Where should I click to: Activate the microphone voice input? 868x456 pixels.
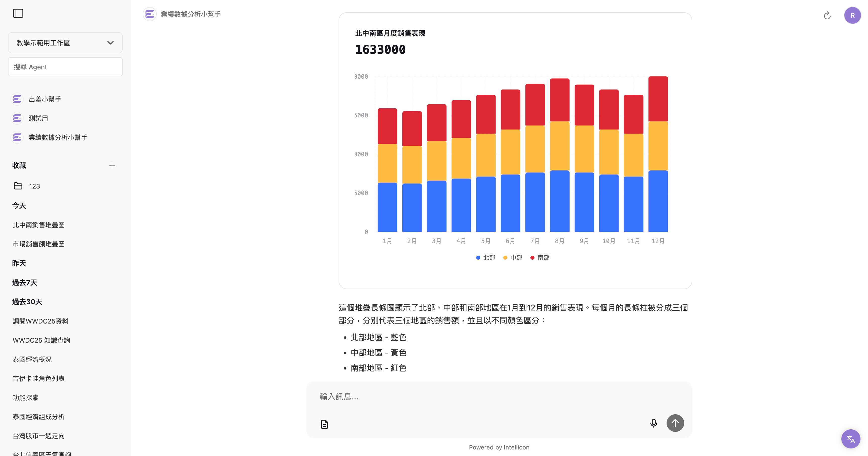click(x=653, y=423)
